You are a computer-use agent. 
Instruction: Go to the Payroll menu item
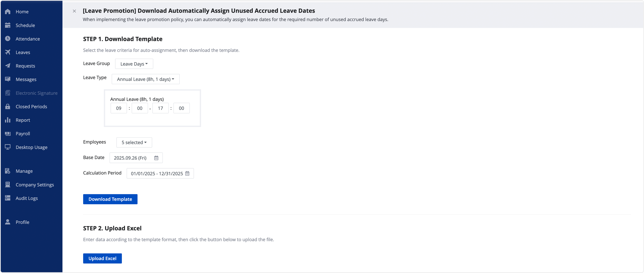(23, 134)
